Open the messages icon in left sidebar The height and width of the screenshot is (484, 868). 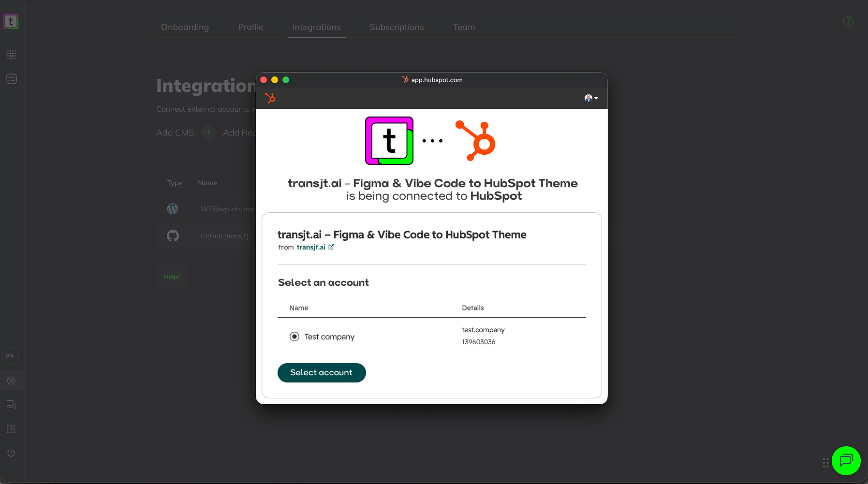click(x=11, y=405)
